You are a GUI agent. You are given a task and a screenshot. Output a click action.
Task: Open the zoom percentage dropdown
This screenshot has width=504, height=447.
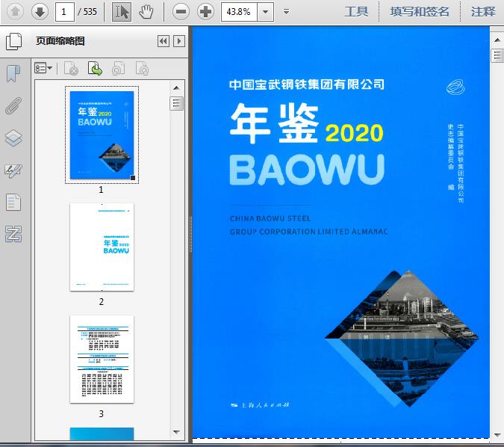(x=266, y=12)
